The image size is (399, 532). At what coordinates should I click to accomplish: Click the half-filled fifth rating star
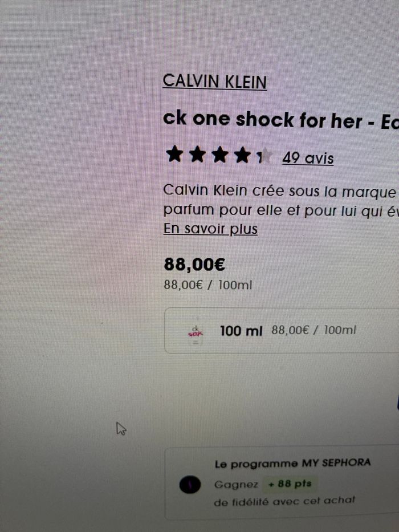click(x=264, y=156)
